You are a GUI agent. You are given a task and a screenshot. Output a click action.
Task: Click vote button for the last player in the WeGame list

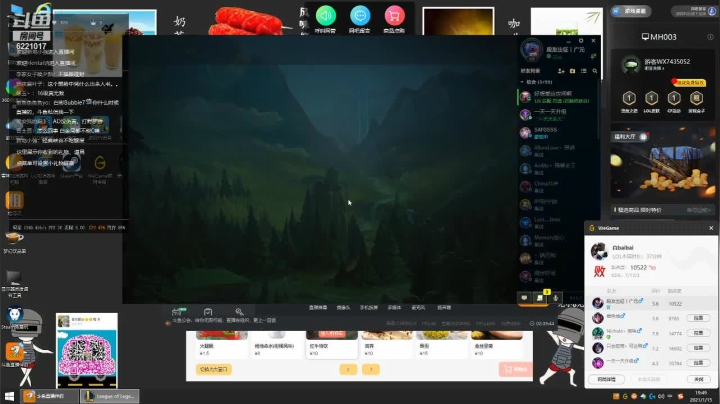[698, 363]
